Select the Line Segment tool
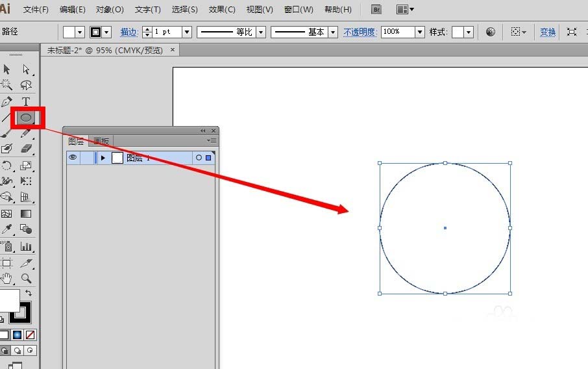This screenshot has height=369, width=588. pos(6,118)
